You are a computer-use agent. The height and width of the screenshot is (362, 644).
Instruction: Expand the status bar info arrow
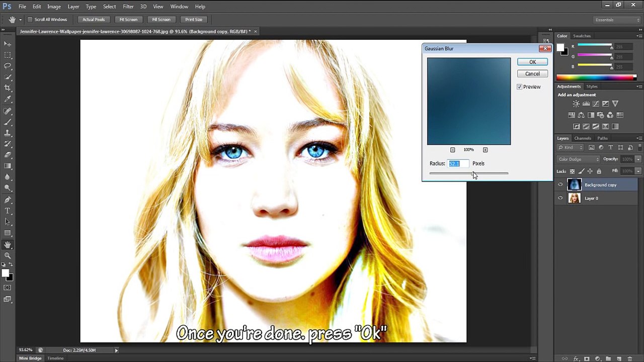pyautogui.click(x=116, y=350)
